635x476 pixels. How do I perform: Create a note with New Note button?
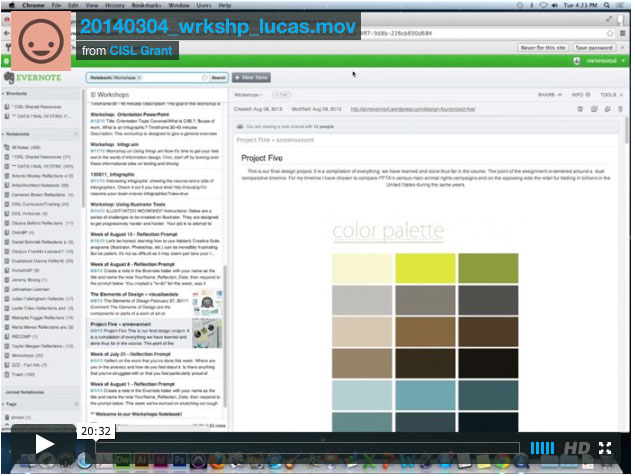click(251, 77)
